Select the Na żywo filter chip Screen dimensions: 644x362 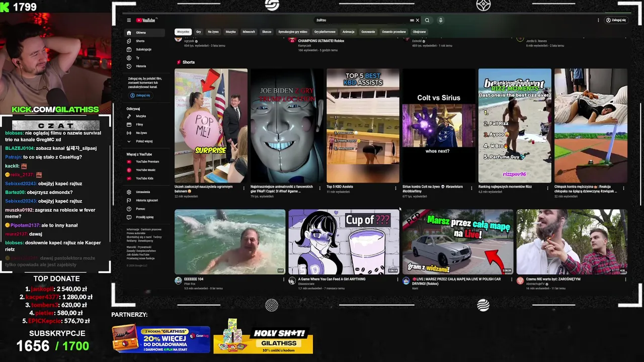pos(213,32)
